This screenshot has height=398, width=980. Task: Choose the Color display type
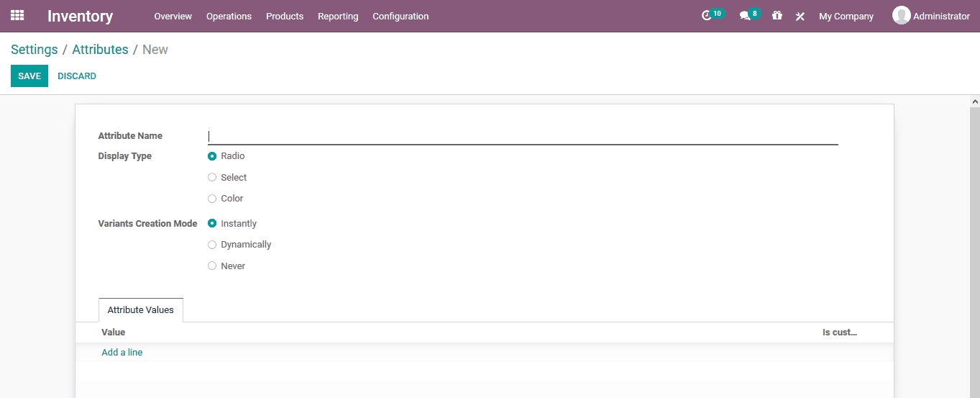tap(212, 199)
